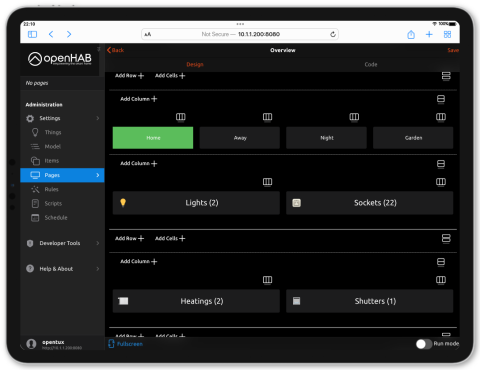Open Help & About entry
The width and height of the screenshot is (480, 370).
62,269
